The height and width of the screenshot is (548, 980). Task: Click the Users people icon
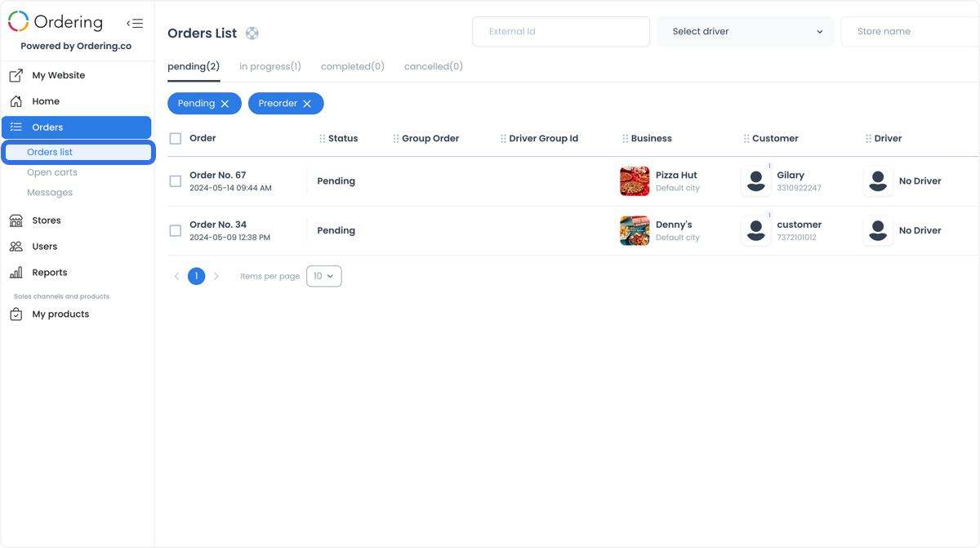tap(16, 247)
